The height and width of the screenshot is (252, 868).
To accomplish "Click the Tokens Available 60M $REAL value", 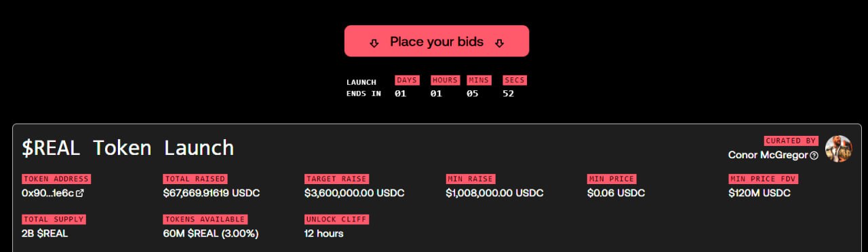I will coord(211,234).
